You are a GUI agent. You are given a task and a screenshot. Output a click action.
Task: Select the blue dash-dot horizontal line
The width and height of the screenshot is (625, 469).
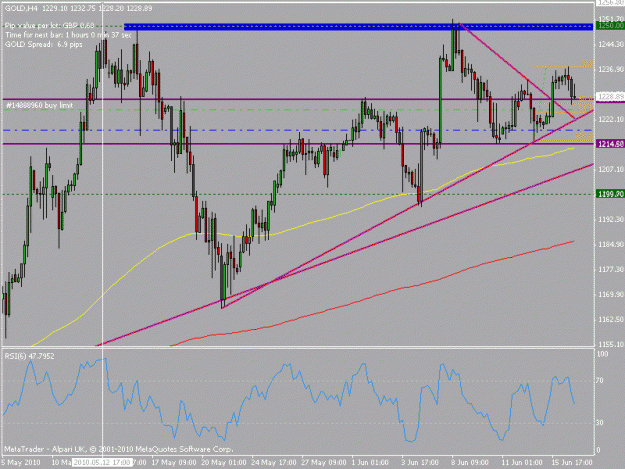297,130
